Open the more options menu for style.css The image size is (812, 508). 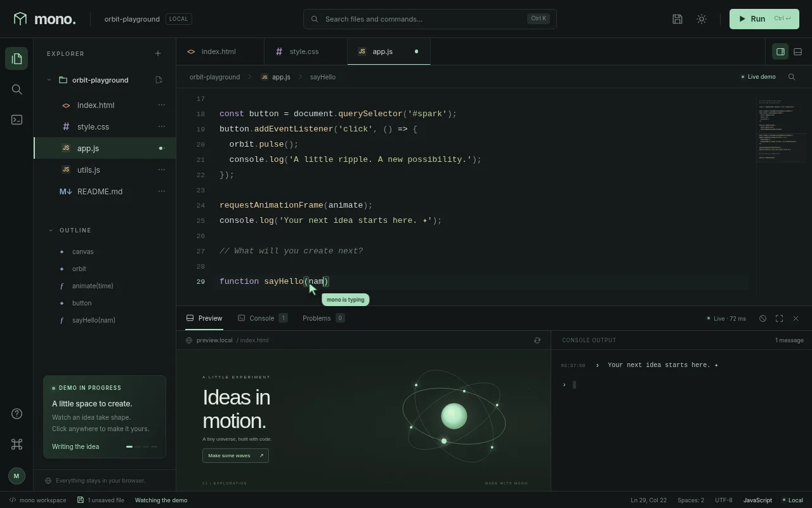(x=162, y=127)
